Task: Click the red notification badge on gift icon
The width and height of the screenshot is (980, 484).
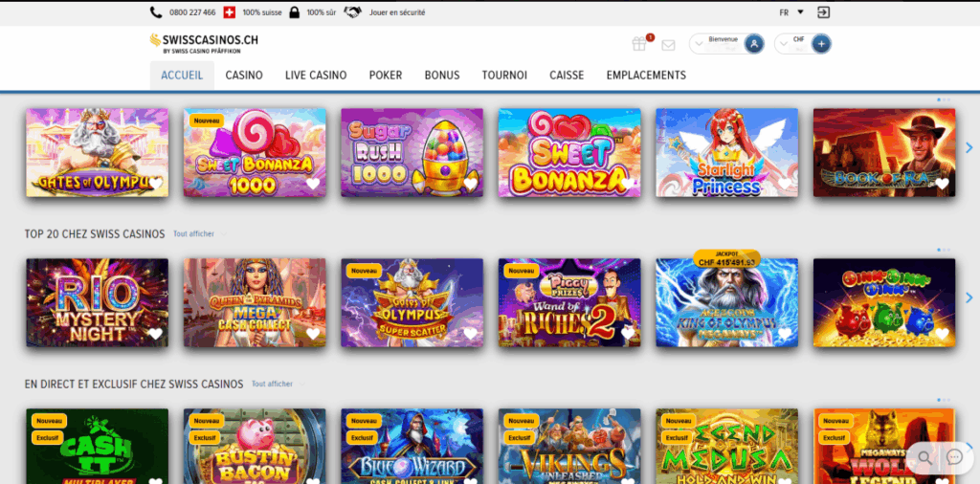Action: pos(650,37)
